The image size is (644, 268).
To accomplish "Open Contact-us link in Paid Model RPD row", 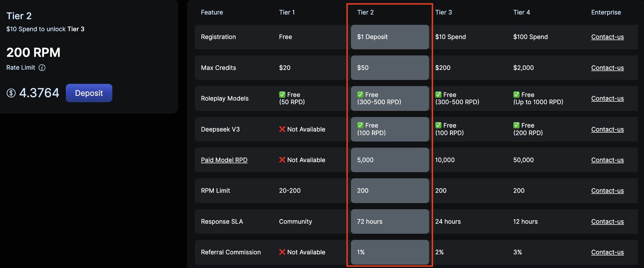I will coord(607,160).
